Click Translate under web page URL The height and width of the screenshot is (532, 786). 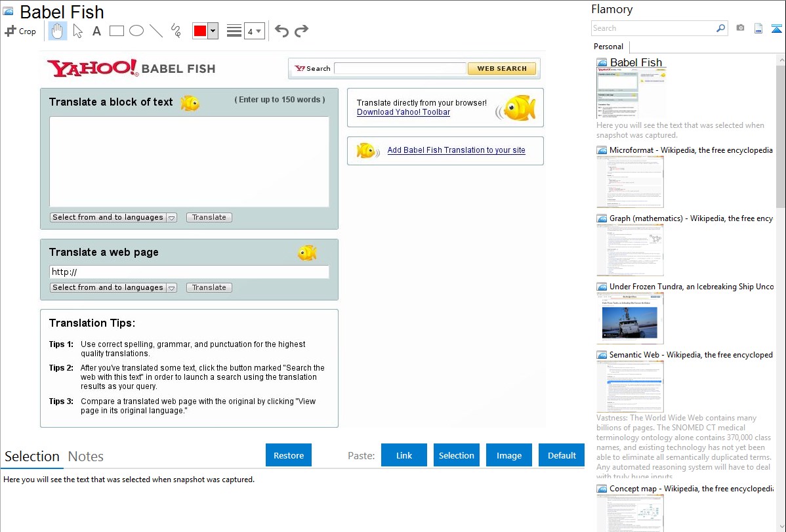[209, 288]
